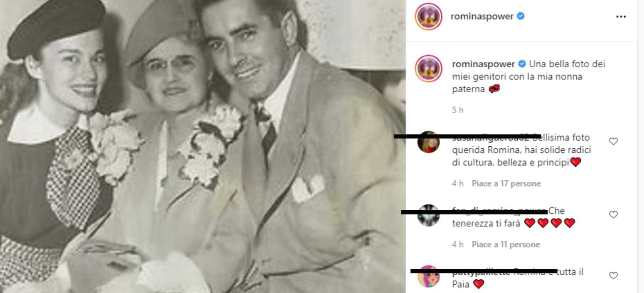The height and width of the screenshot is (293, 644).
Task: Click the '5 h' post timestamp
Action: 457,110
